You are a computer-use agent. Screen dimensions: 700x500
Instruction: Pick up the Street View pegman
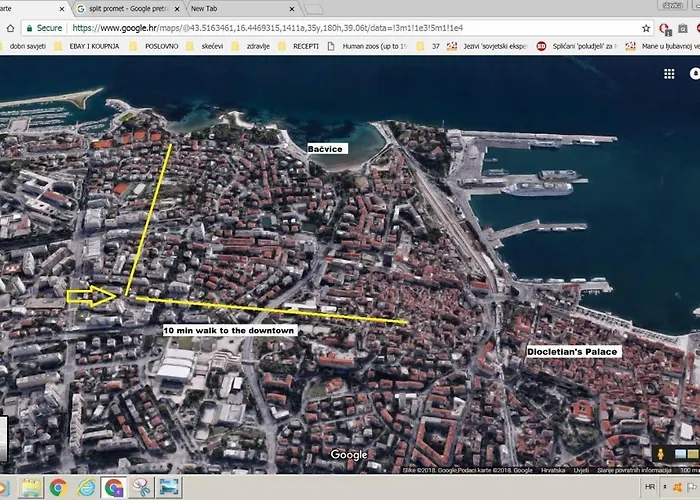click(x=660, y=454)
